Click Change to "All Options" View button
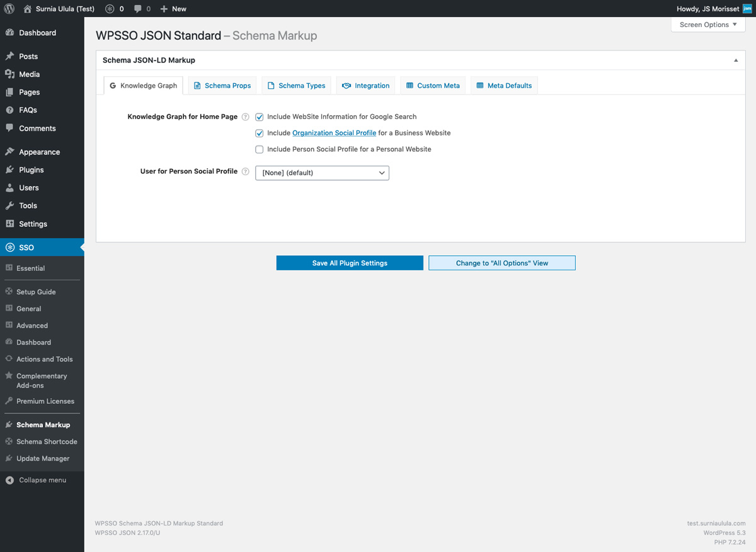The width and height of the screenshot is (756, 552). point(502,263)
